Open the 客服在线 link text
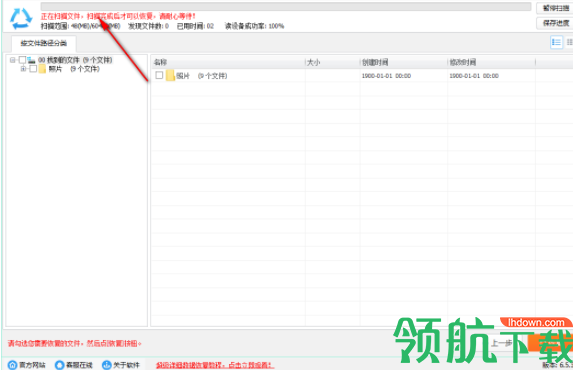Viewport: 573px width, 370px height. [79, 365]
